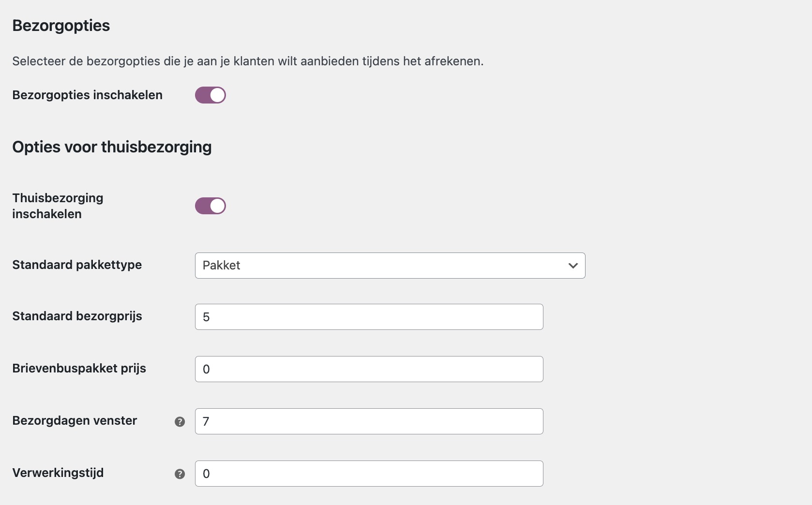Disable the Bezorgopties inschakelen toggle
This screenshot has height=505, width=812.
(x=210, y=95)
